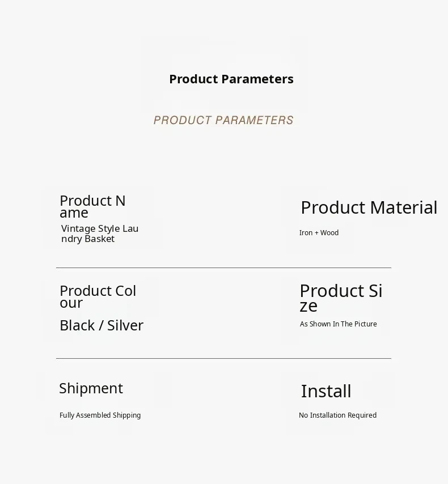Click the "Product Size" label

coord(341,298)
